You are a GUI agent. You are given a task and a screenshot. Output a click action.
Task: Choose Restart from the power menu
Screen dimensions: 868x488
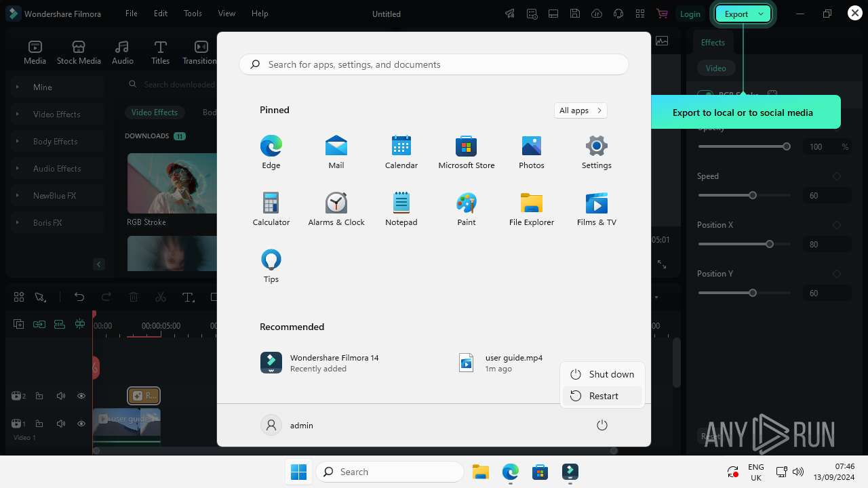coord(602,396)
